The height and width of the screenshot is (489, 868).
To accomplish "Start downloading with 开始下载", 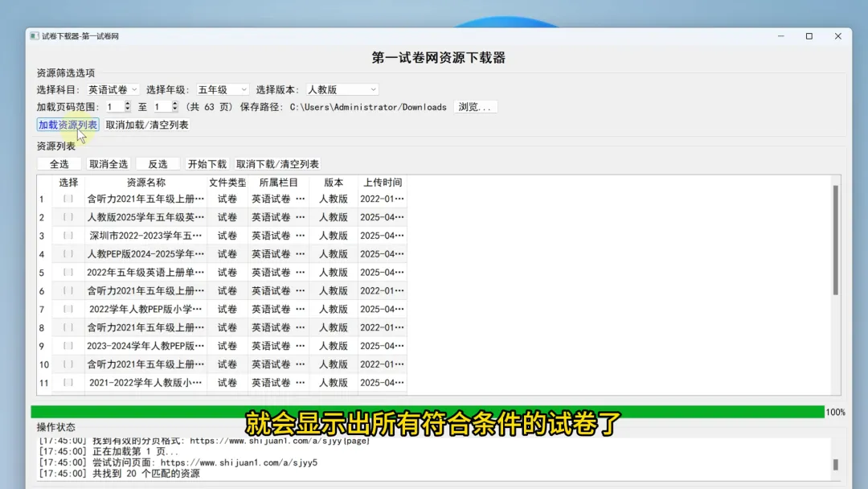I will 207,164.
